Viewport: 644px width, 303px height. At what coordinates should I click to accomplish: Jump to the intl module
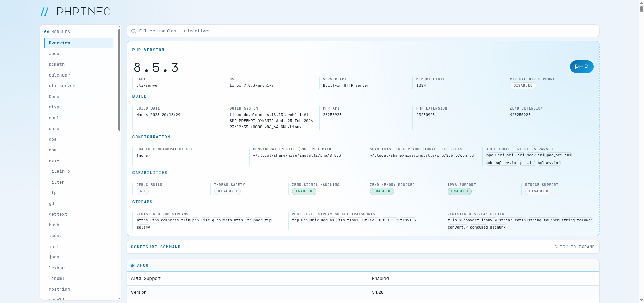(79, 247)
